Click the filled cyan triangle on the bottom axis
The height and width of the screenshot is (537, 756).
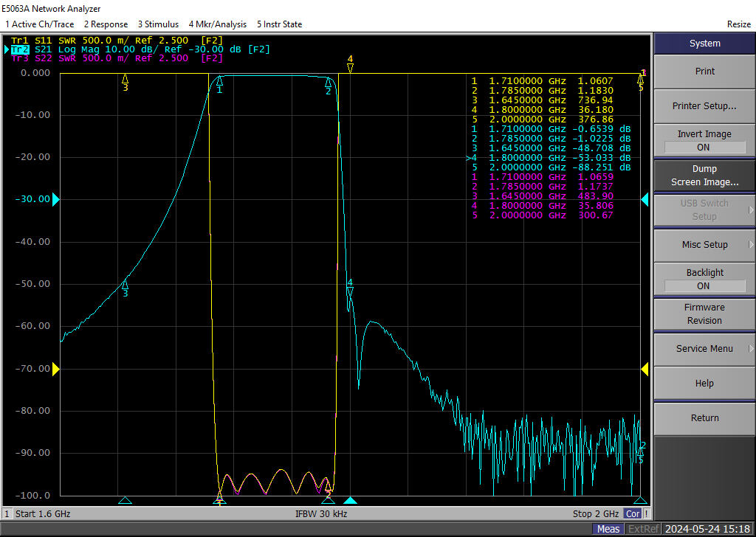click(350, 501)
